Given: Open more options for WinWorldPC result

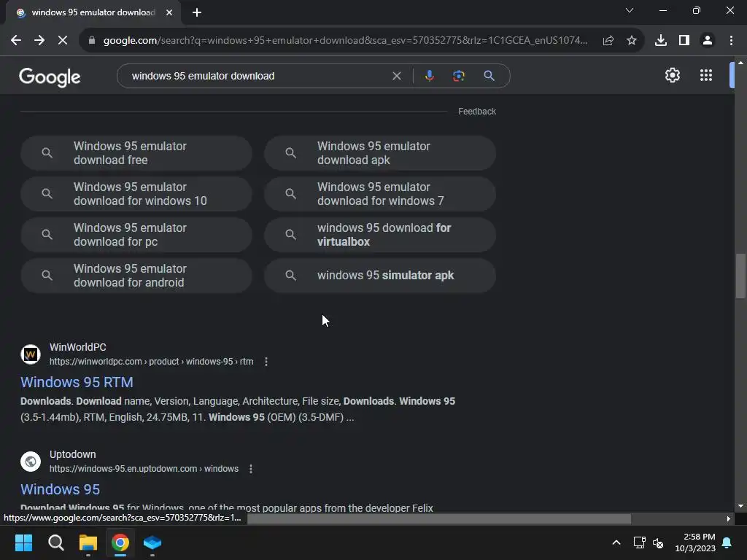Looking at the screenshot, I should coord(266,362).
